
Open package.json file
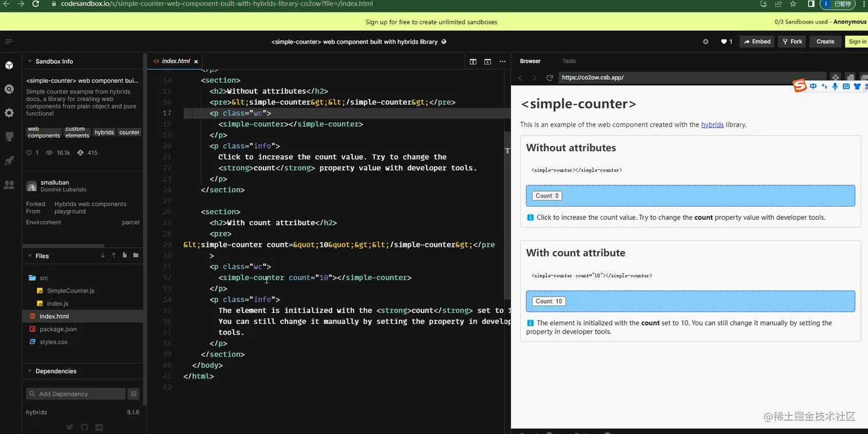tap(82, 329)
